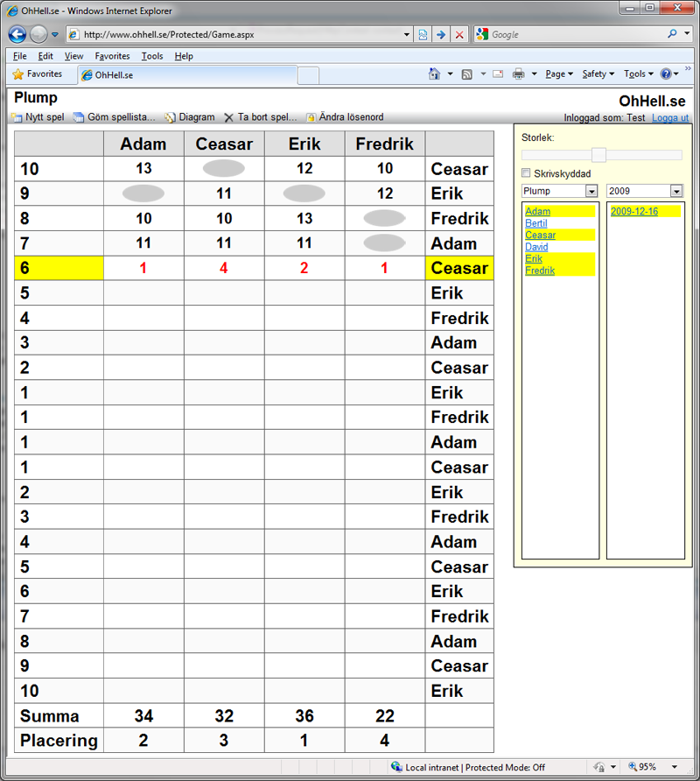The height and width of the screenshot is (781, 700).
Task: Open the Plump game type dropdown
Action: (591, 191)
